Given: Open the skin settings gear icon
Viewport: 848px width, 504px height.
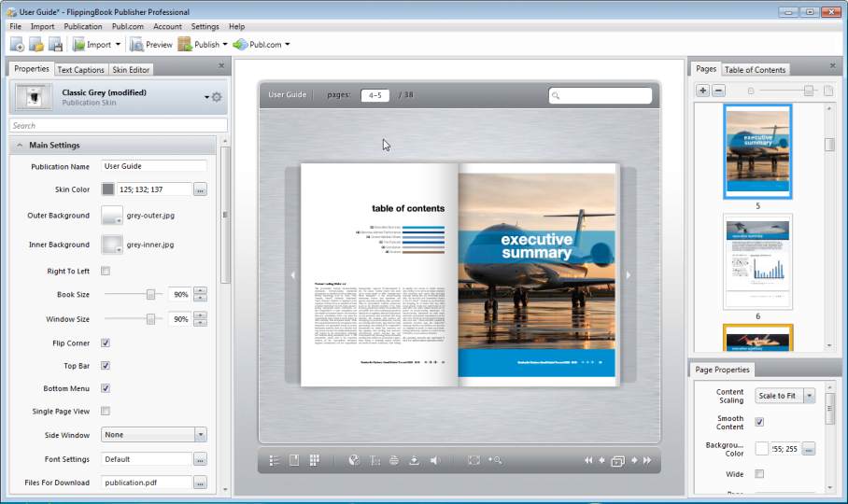Looking at the screenshot, I should tap(217, 97).
